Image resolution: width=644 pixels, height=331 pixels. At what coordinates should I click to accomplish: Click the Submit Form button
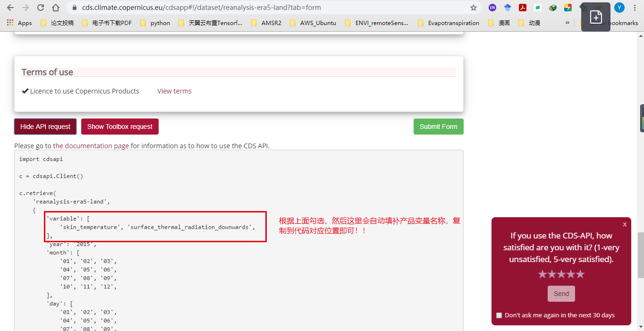click(438, 126)
